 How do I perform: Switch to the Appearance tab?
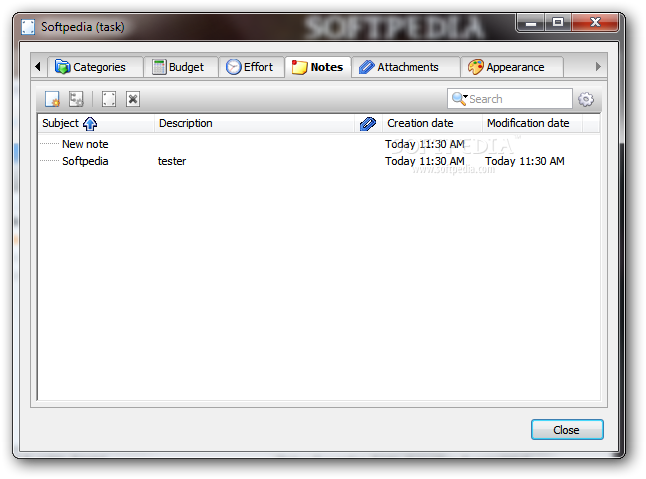point(512,67)
